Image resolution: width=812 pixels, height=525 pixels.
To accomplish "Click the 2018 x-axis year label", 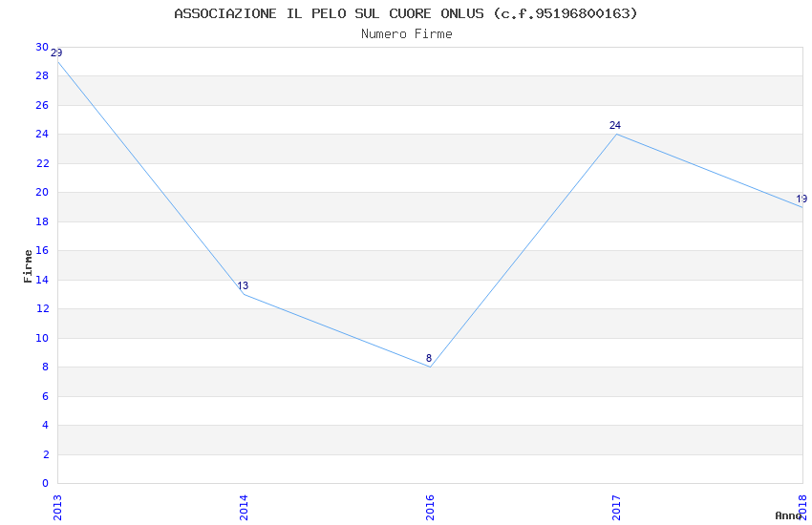I will click(802, 508).
